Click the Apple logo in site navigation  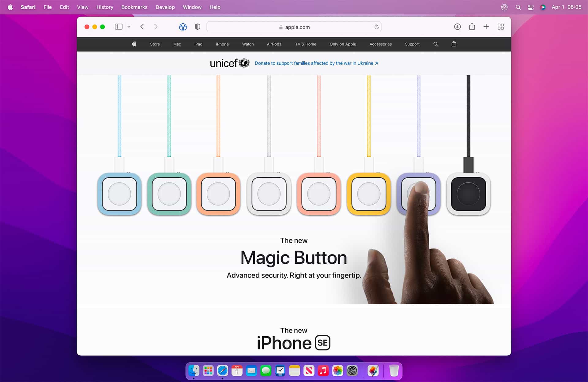(134, 44)
